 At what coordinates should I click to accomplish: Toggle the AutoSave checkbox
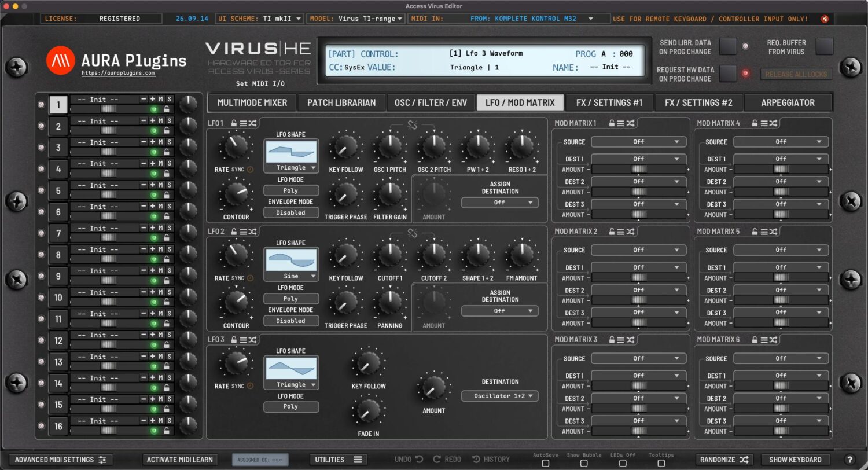(x=545, y=463)
